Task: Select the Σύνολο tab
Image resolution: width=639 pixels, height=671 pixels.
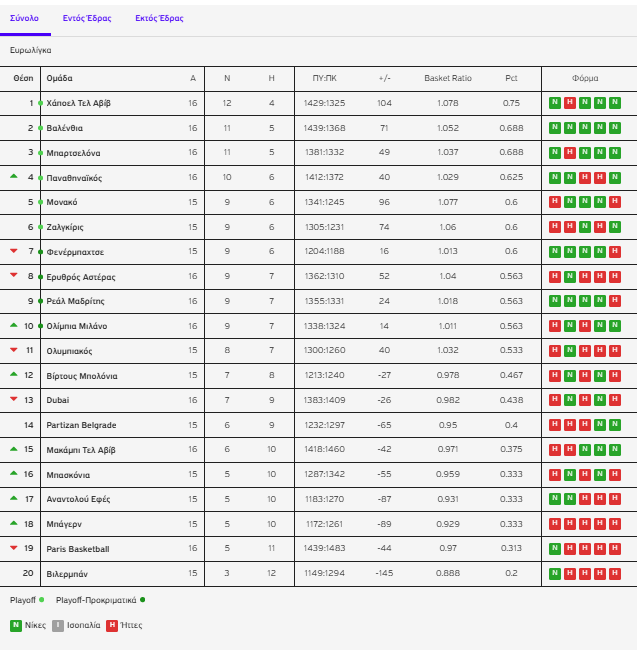Action: (24, 18)
